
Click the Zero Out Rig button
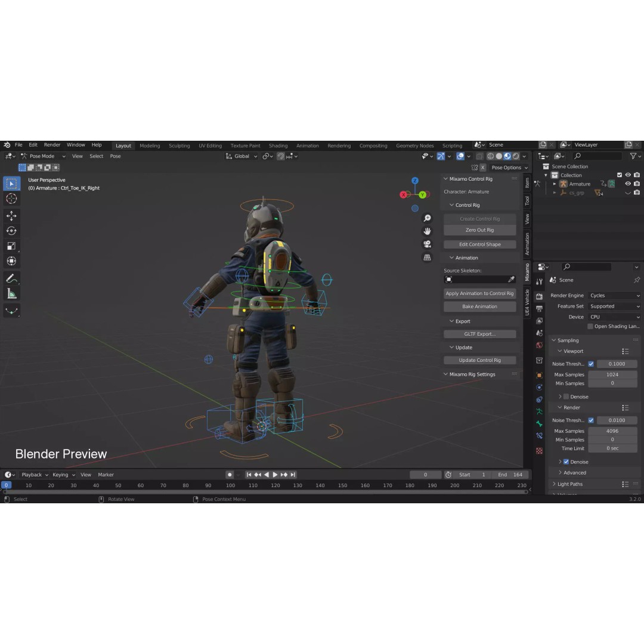(479, 230)
